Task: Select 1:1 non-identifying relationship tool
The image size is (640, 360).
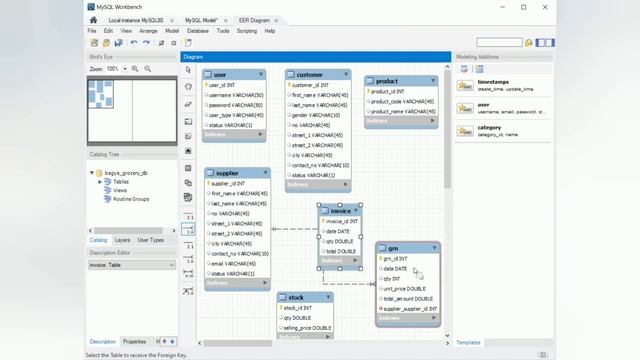Action: pyautogui.click(x=189, y=216)
